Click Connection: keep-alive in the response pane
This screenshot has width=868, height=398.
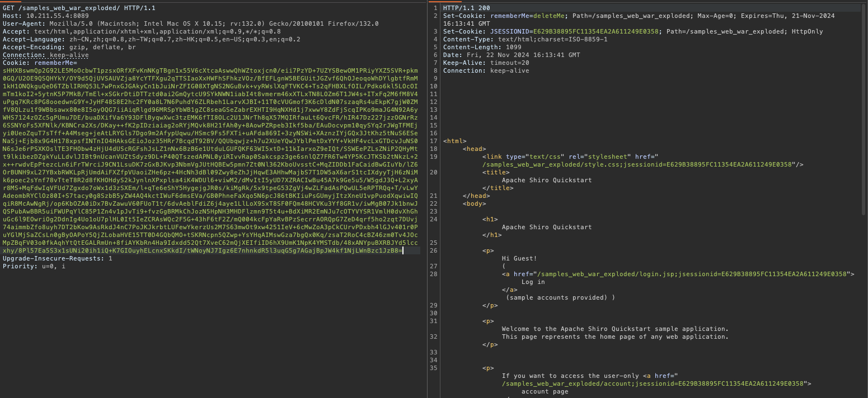(x=486, y=70)
